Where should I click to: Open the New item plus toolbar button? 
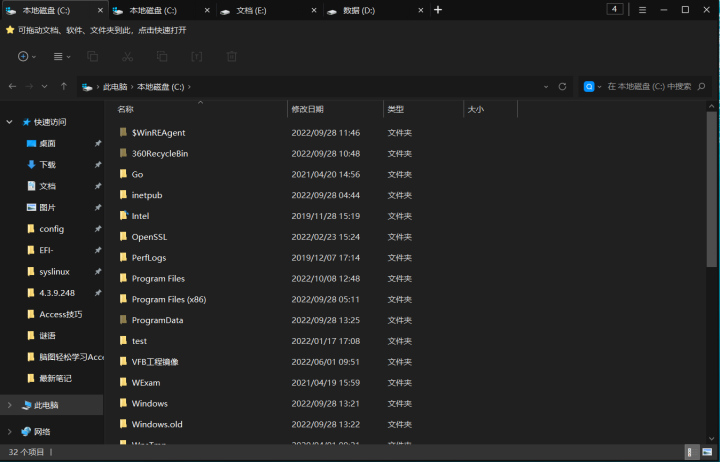26,56
